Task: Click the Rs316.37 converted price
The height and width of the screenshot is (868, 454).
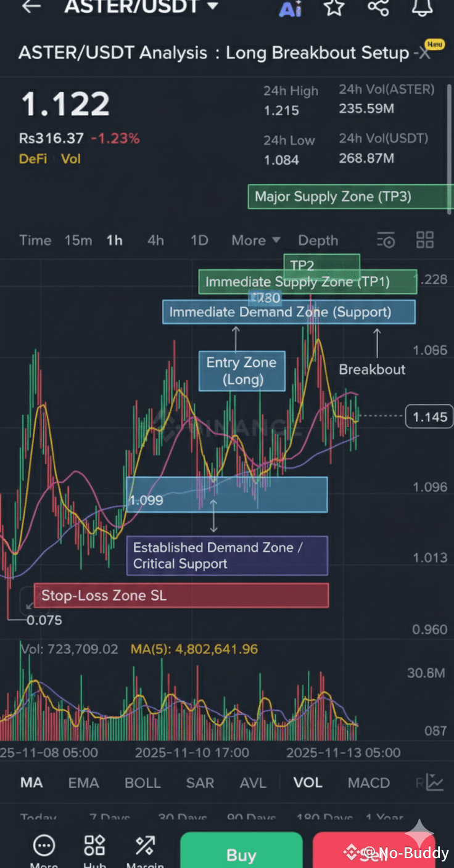Action: [51, 139]
